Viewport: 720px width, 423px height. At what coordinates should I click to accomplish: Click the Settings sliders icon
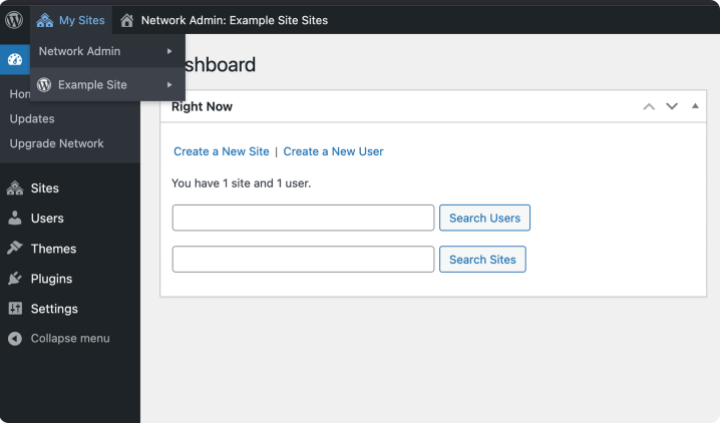click(x=15, y=309)
